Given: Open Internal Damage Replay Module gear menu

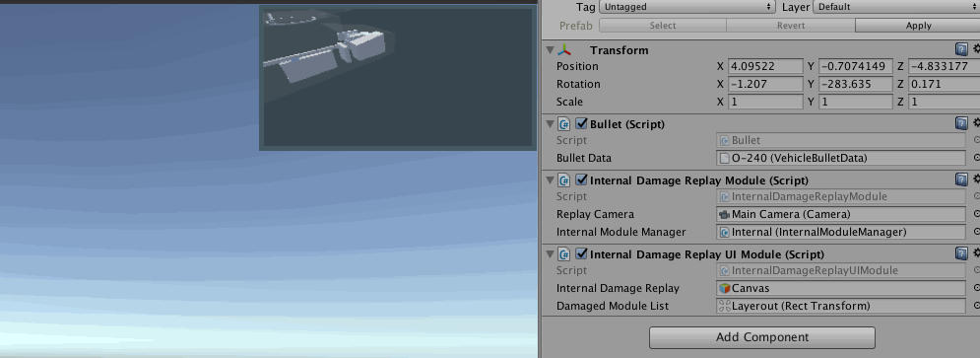Looking at the screenshot, I should pyautogui.click(x=976, y=179).
